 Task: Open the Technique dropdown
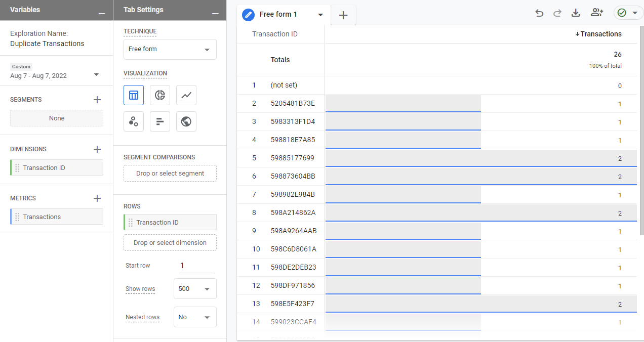pyautogui.click(x=170, y=49)
